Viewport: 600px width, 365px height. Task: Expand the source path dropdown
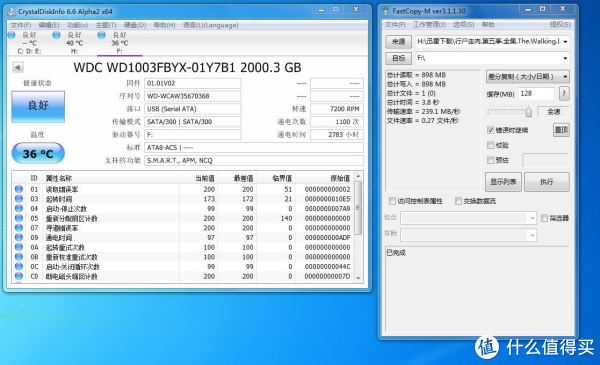pyautogui.click(x=565, y=42)
